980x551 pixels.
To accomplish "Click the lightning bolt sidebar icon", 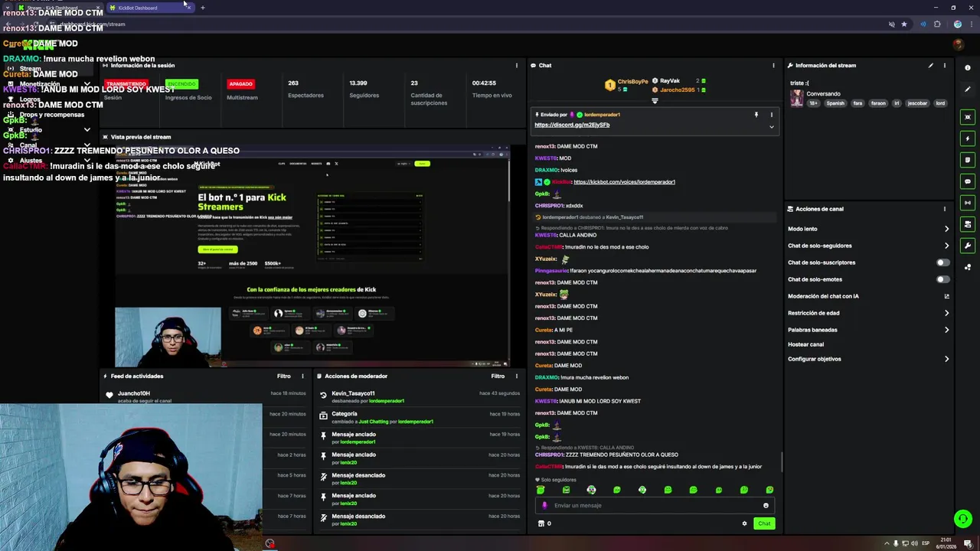I will pos(968,139).
